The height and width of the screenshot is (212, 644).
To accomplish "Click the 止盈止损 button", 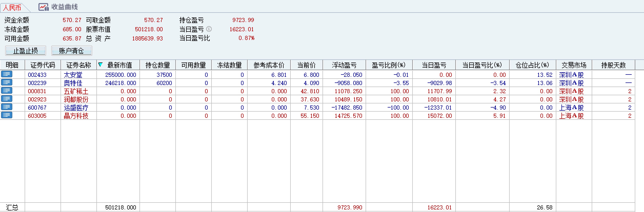I will pyautogui.click(x=26, y=51).
